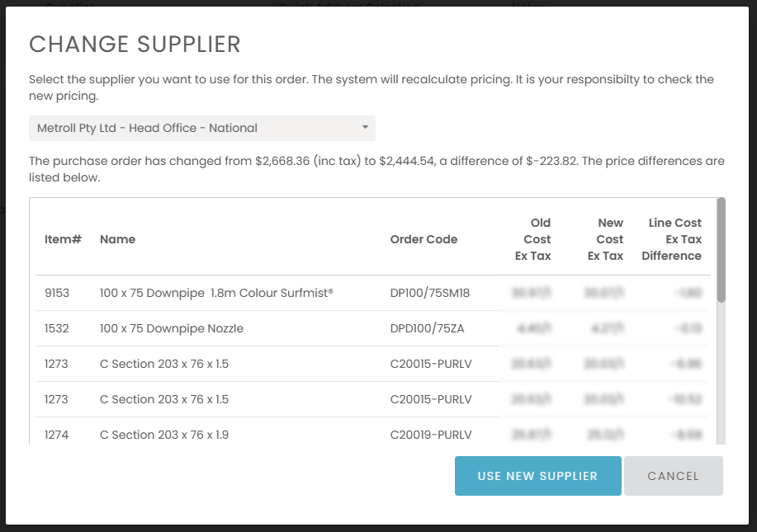Screen dimensions: 757x532
Task: Click the price table vertical scrollbar
Action: (x=721, y=249)
